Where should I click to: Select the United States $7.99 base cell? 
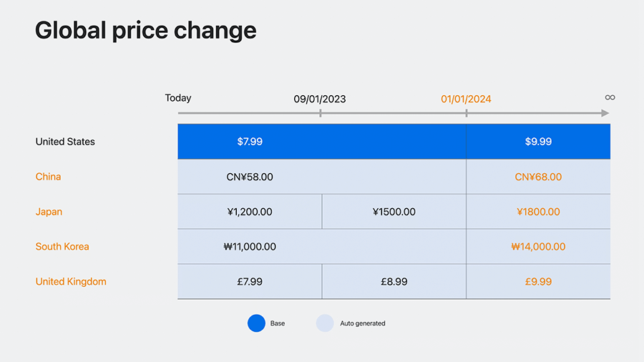tap(321, 142)
